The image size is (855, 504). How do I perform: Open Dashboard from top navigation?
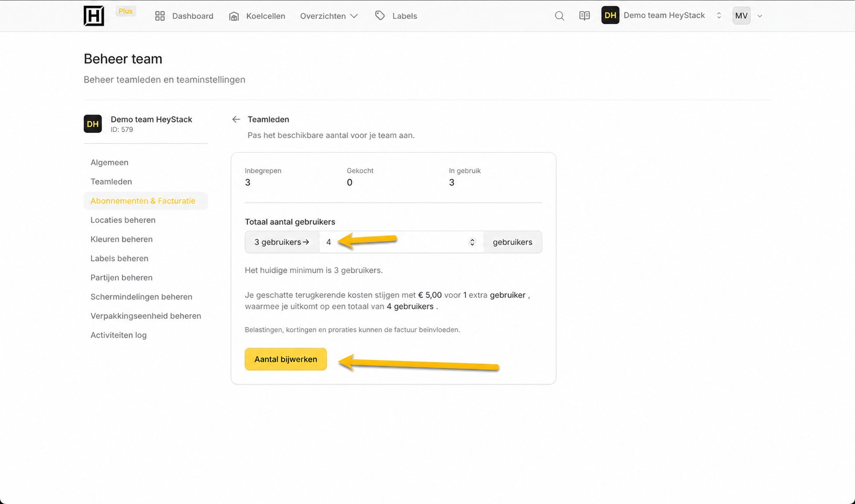coord(184,16)
